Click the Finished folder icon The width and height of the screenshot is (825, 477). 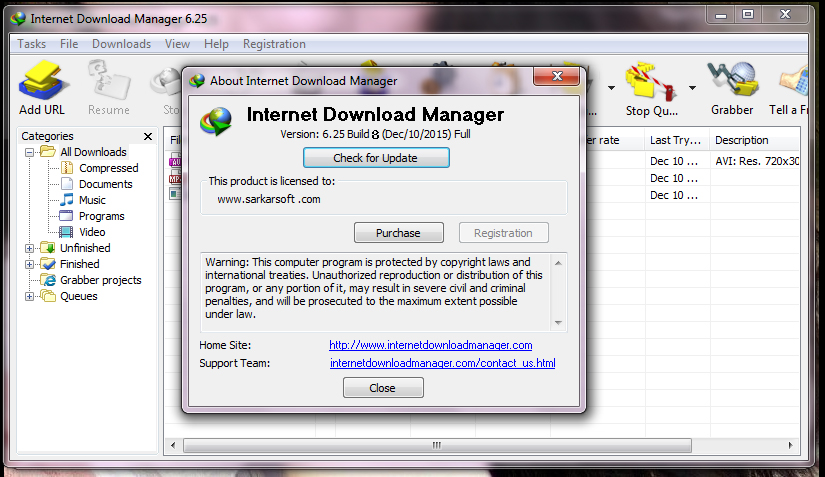48,263
